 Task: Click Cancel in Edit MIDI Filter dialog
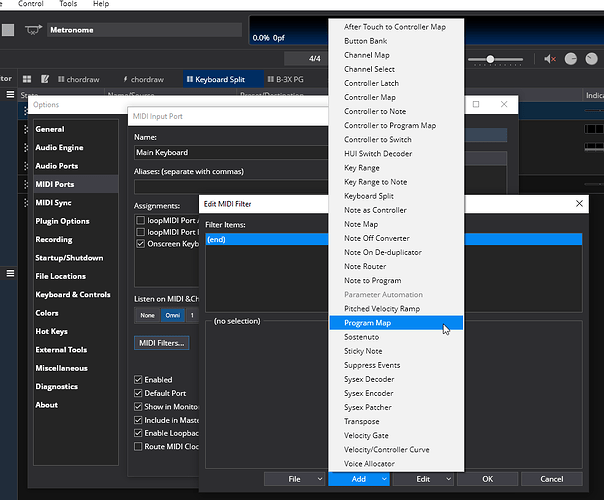pyautogui.click(x=552, y=479)
